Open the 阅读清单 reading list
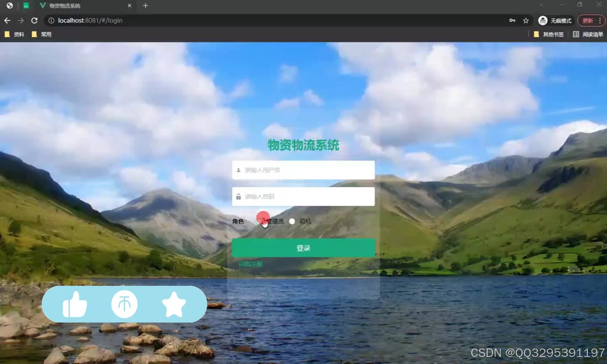607x364 pixels. [588, 34]
